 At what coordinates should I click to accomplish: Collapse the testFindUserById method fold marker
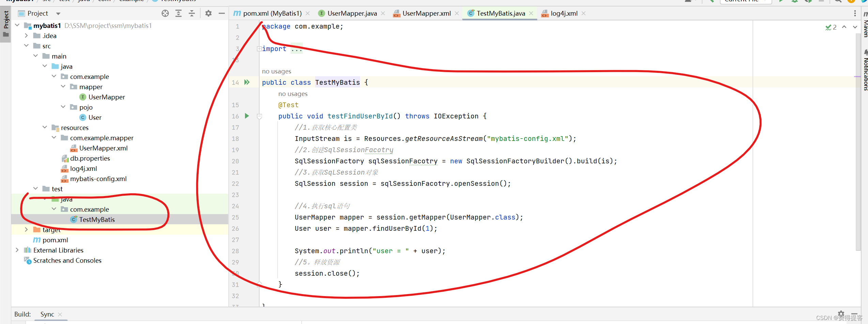click(x=259, y=116)
